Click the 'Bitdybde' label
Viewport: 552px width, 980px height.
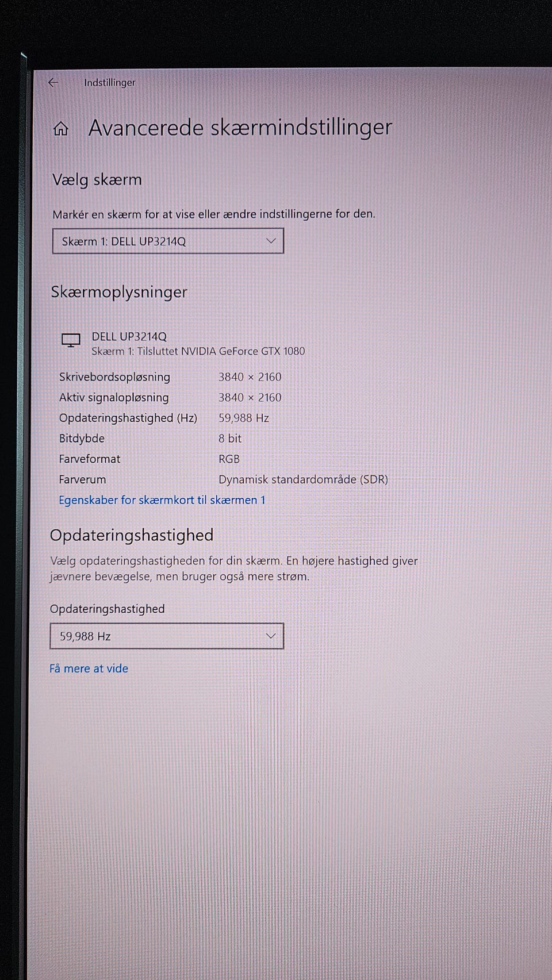pos(82,439)
